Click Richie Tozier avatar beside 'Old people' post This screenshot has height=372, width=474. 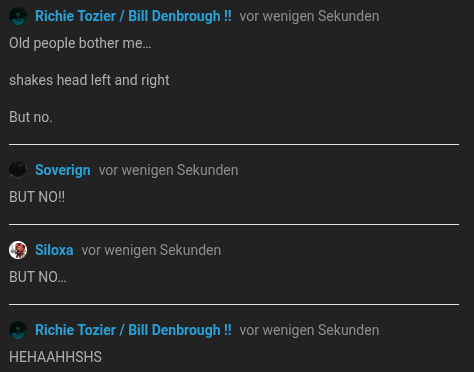pyautogui.click(x=18, y=16)
